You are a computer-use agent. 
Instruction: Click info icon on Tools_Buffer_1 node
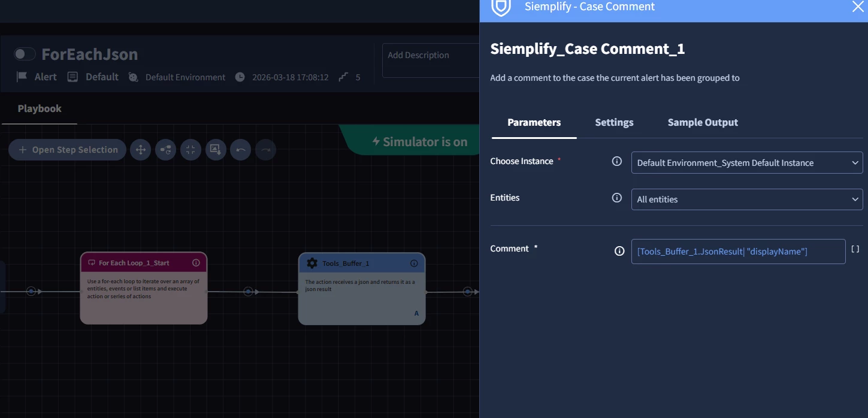414,263
